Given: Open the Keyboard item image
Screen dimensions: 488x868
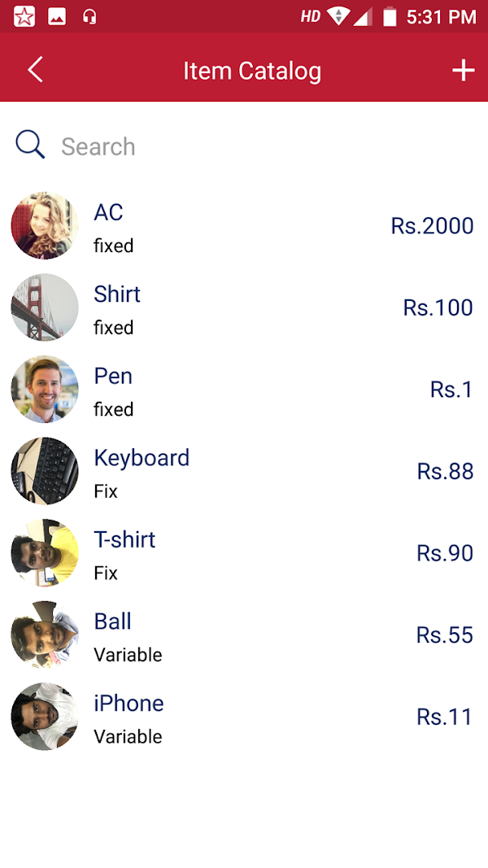Looking at the screenshot, I should [45, 471].
